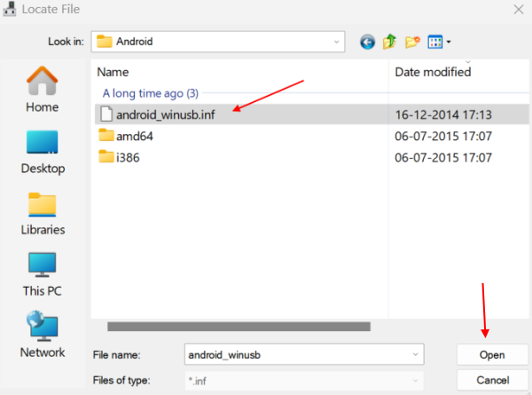Screen dimensions: 532x395
Task: Select the android_winusb.inf file name
Action: coord(166,115)
